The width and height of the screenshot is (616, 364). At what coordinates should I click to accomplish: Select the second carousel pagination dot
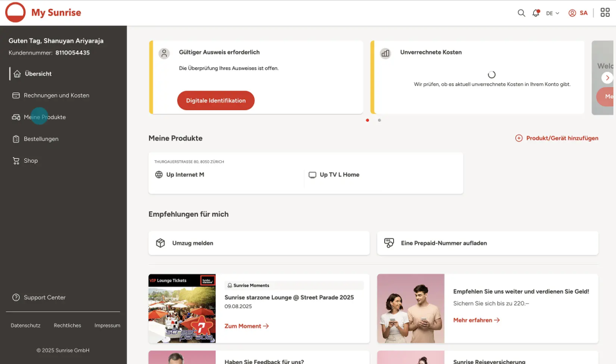point(379,120)
